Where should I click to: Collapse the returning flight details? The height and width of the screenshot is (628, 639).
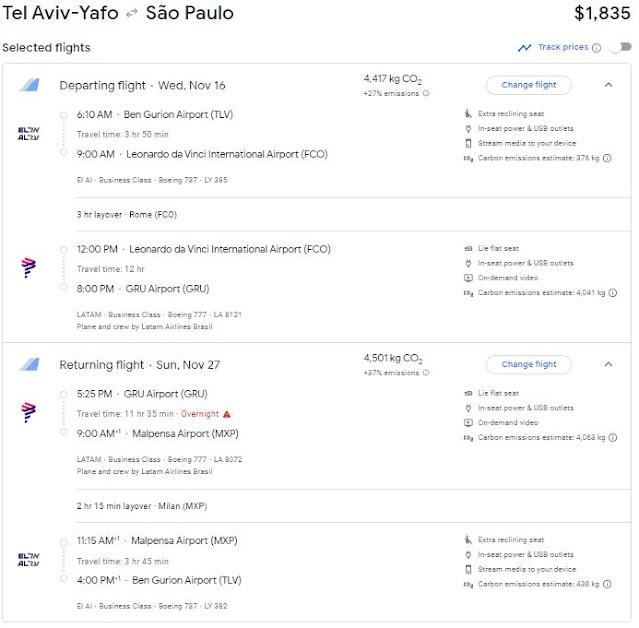click(x=608, y=364)
